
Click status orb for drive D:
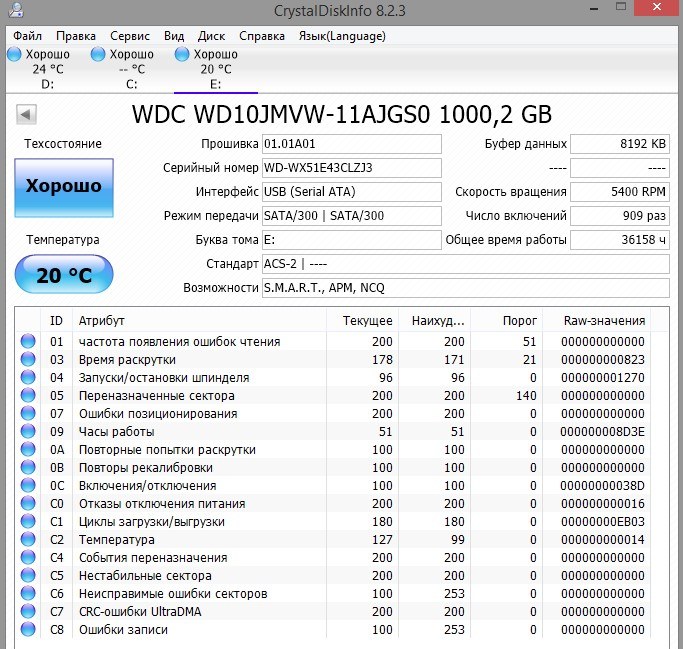(x=14, y=54)
